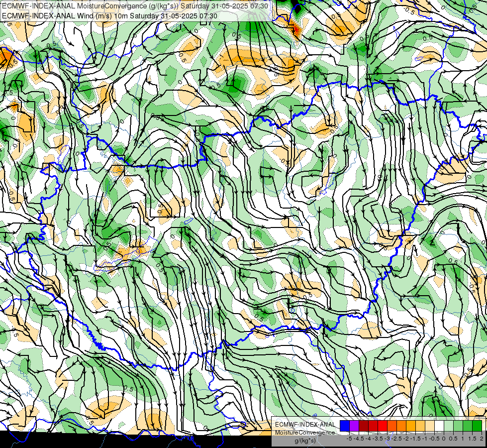Click the legend tick value -4

pyautogui.click(x=368, y=439)
